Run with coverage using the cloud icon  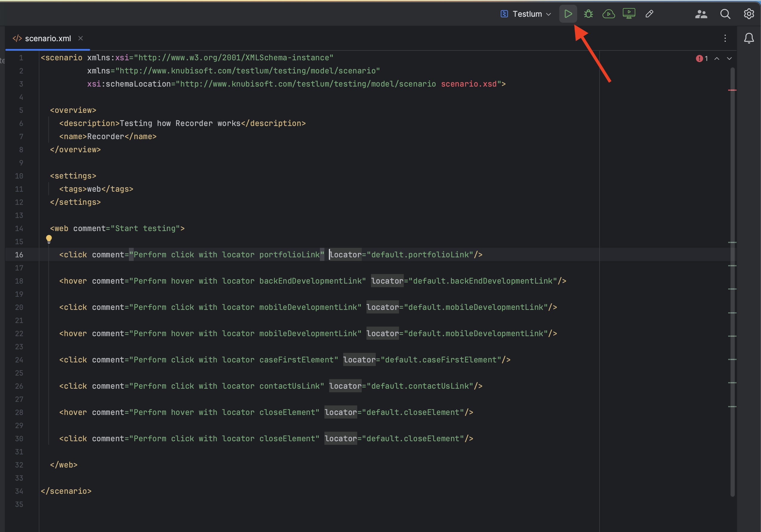[x=609, y=14]
